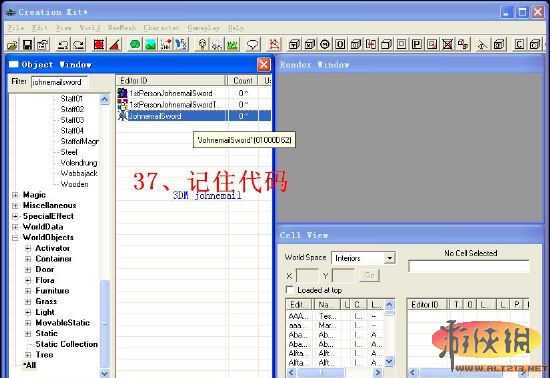Select the AAA... cell row
550x378 pixels.
pyautogui.click(x=335, y=316)
